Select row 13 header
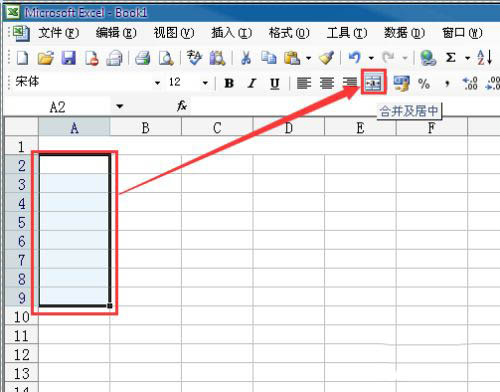The image size is (500, 392). (x=21, y=373)
